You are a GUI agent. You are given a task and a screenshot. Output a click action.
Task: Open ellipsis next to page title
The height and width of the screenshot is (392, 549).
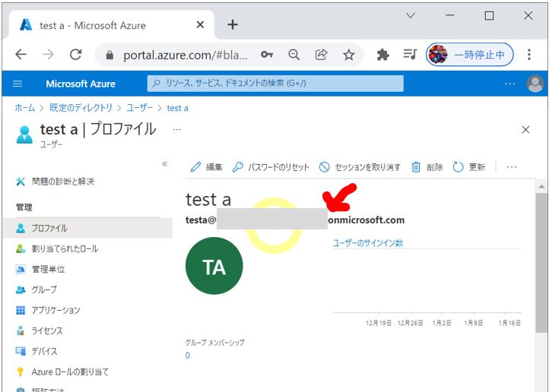tap(177, 130)
